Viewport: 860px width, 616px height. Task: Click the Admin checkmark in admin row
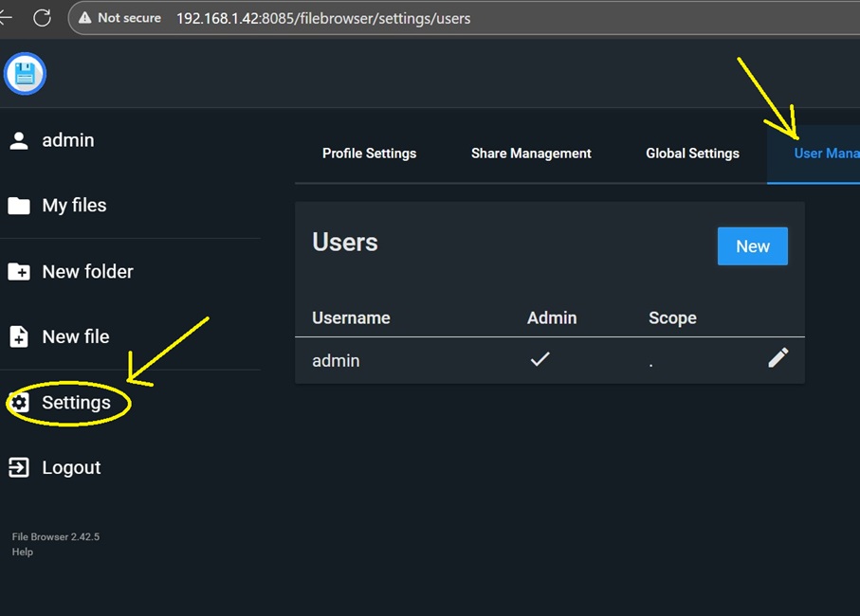click(540, 359)
